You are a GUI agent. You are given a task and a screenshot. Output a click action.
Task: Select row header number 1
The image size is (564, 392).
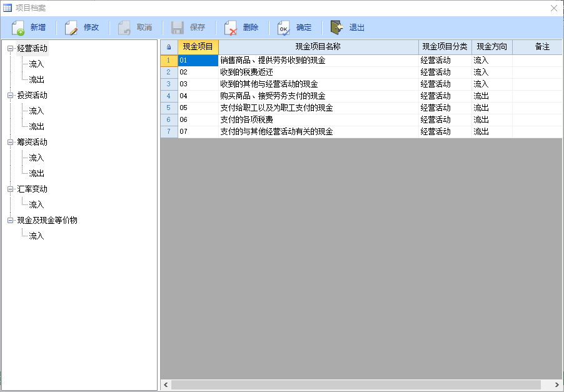(x=169, y=61)
